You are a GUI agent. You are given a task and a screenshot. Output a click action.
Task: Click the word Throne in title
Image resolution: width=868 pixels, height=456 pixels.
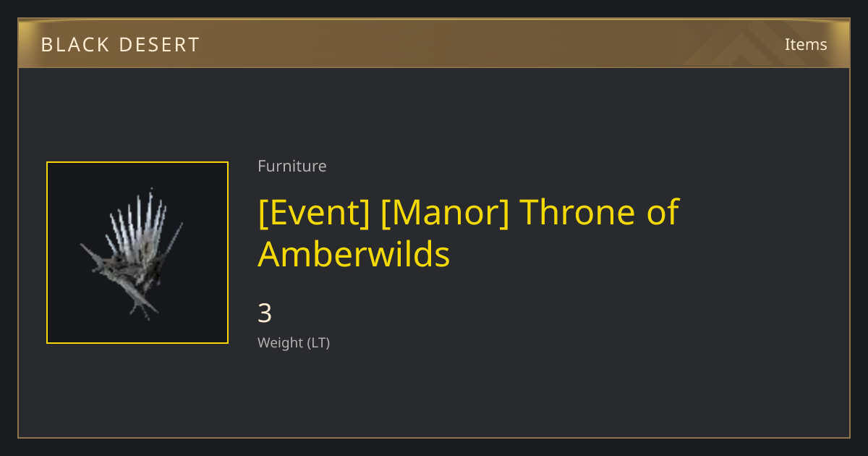(570, 212)
